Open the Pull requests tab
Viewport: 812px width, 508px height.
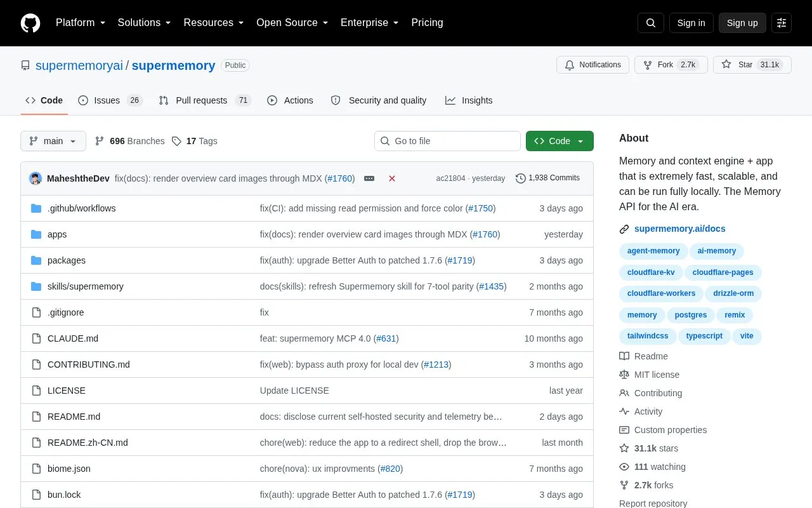coord(205,100)
